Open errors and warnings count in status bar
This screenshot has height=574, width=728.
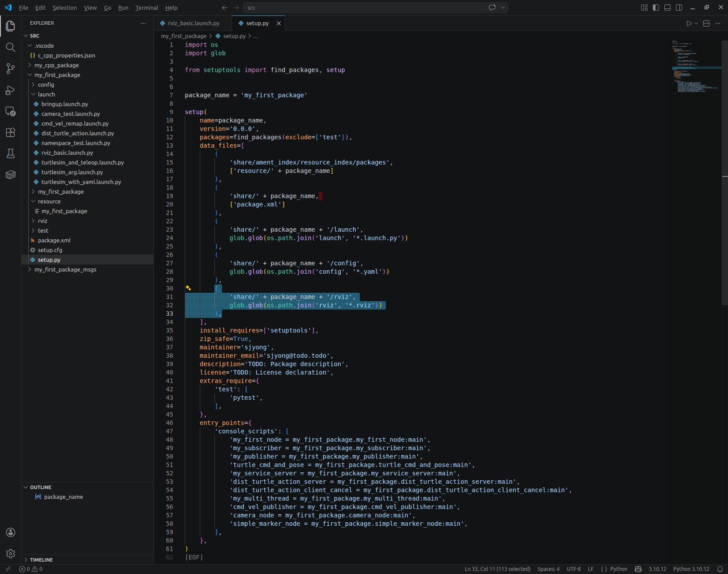(x=31, y=569)
